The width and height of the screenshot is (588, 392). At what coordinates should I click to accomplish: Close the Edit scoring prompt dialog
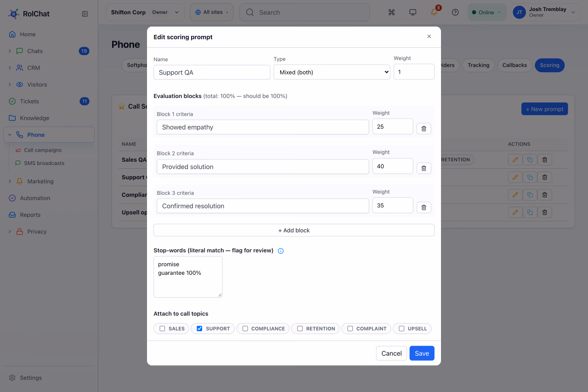pyautogui.click(x=429, y=37)
